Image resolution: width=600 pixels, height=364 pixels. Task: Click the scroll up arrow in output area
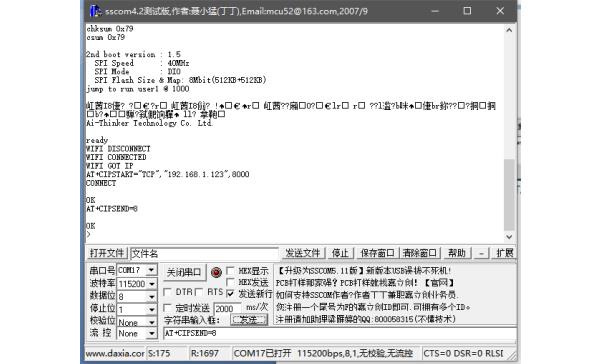point(509,30)
